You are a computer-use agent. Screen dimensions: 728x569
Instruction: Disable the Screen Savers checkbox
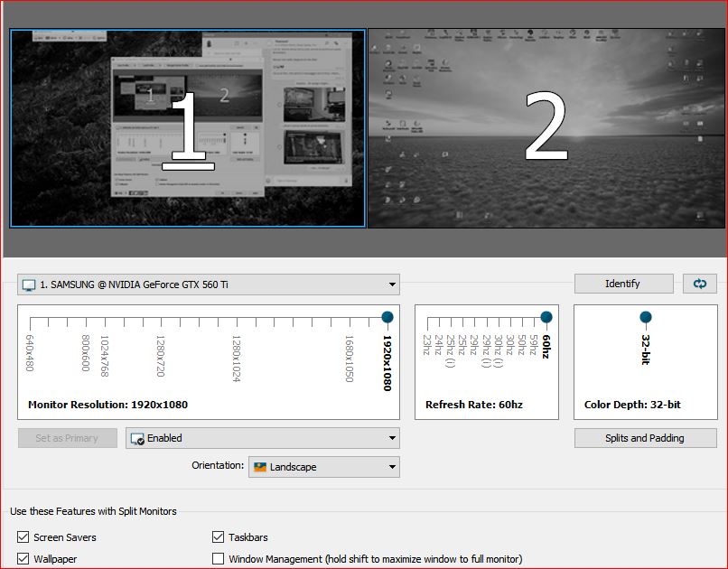point(23,537)
